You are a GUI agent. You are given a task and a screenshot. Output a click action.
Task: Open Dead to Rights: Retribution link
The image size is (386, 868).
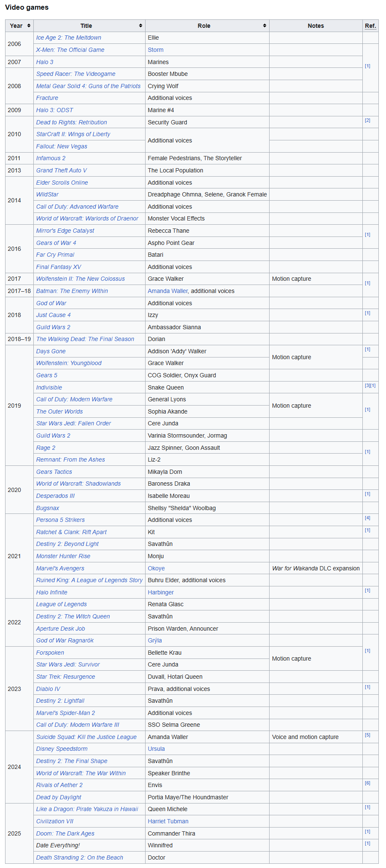71,122
